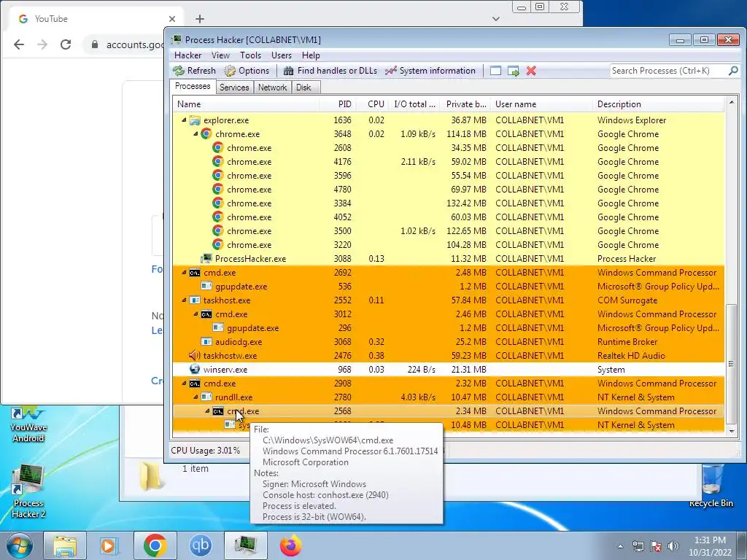Collapse the explorer.exe tree node

tap(184, 120)
